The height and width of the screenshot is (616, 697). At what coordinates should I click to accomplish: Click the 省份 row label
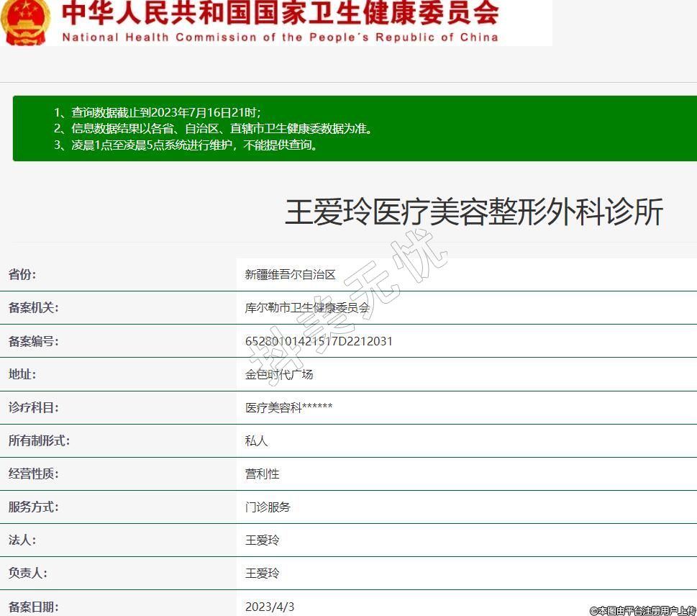tap(22, 274)
